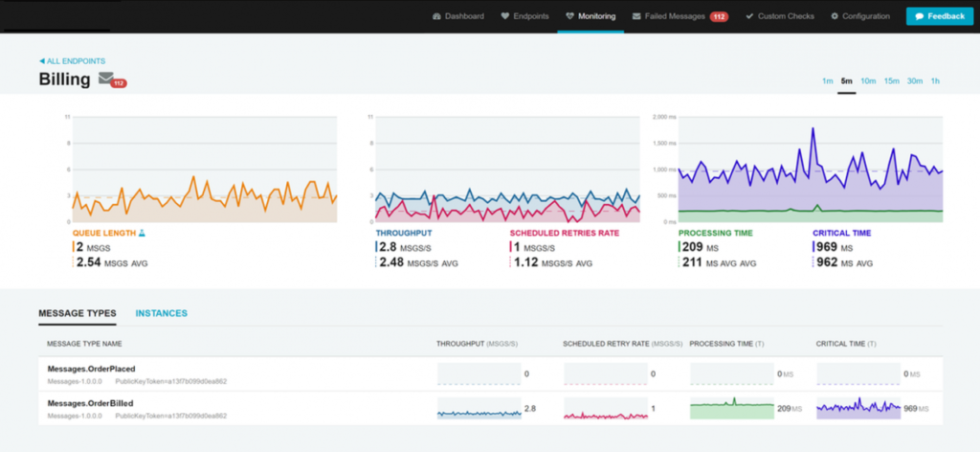980x452 pixels.
Task: Click the OrderBilled critical time sparkline
Action: point(858,408)
